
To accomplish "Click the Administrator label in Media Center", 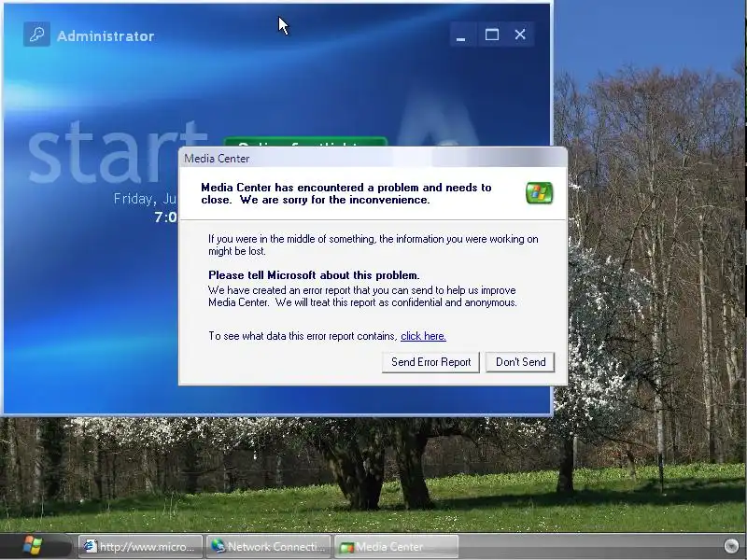I will tap(106, 36).
